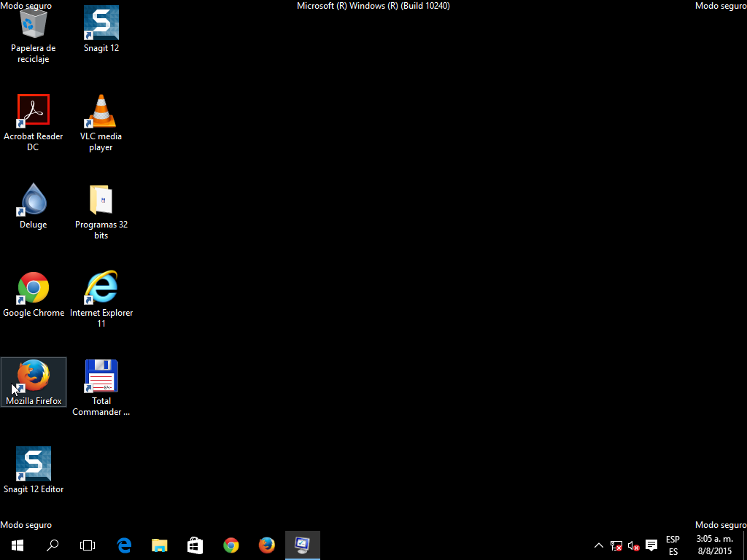Switch to the active taskbar monitor app
This screenshot has height=560, width=747.
pyautogui.click(x=303, y=545)
